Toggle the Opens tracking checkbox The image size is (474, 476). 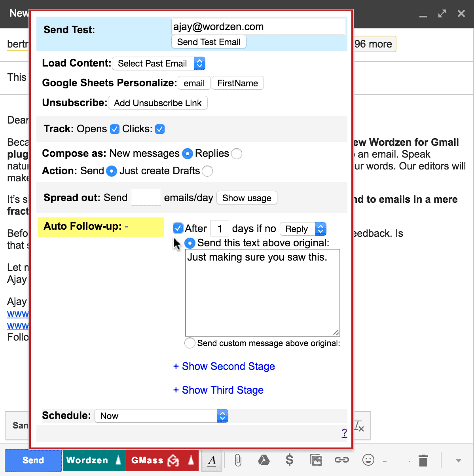(115, 129)
